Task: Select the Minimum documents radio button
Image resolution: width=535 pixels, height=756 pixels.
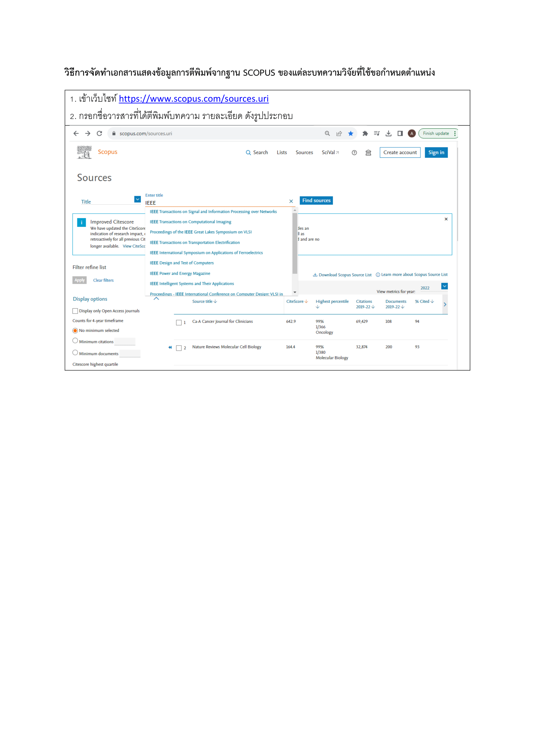Action: tap(75, 353)
